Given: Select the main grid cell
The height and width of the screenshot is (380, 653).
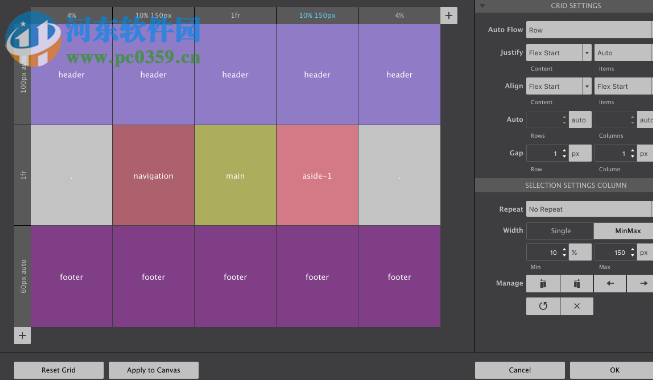Looking at the screenshot, I should point(235,175).
